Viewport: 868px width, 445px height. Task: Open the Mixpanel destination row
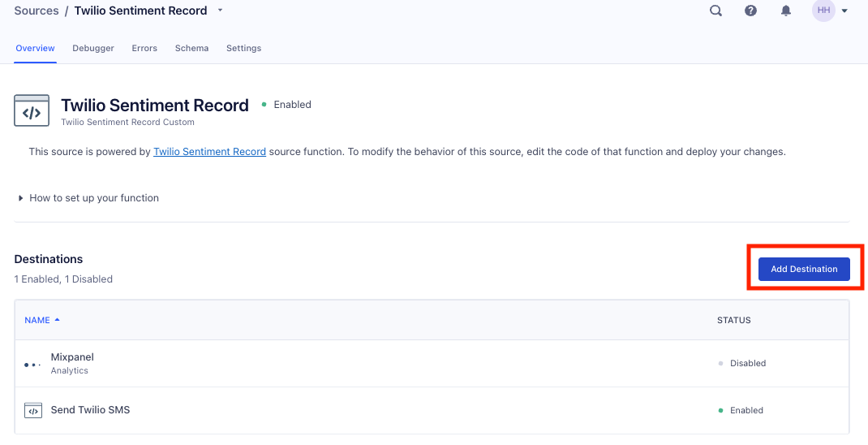tap(72, 357)
